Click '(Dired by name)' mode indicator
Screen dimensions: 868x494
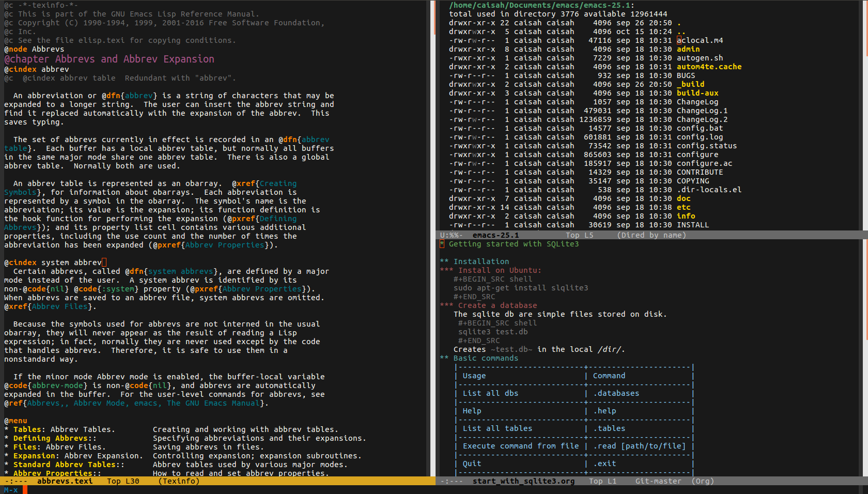click(652, 235)
